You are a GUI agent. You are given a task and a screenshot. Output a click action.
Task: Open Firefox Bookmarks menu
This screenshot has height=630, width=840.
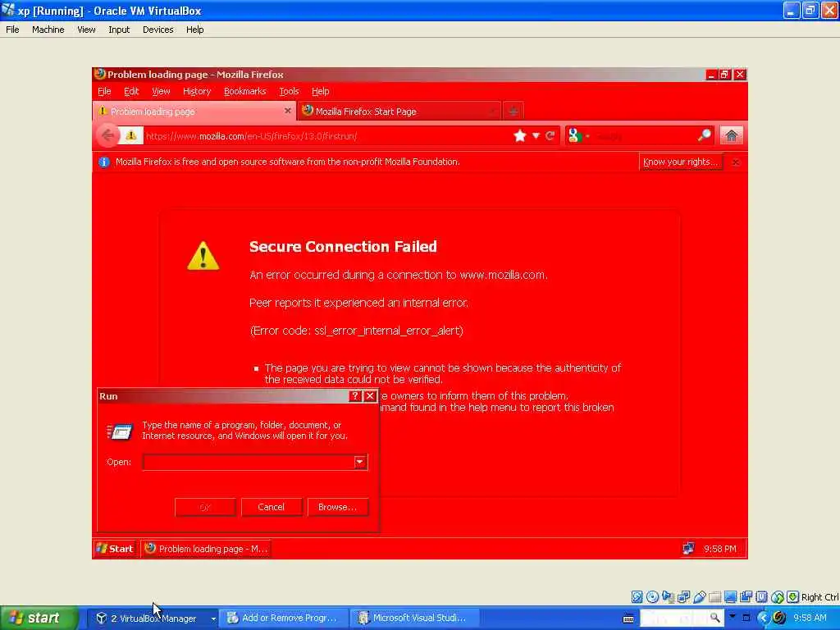244,91
